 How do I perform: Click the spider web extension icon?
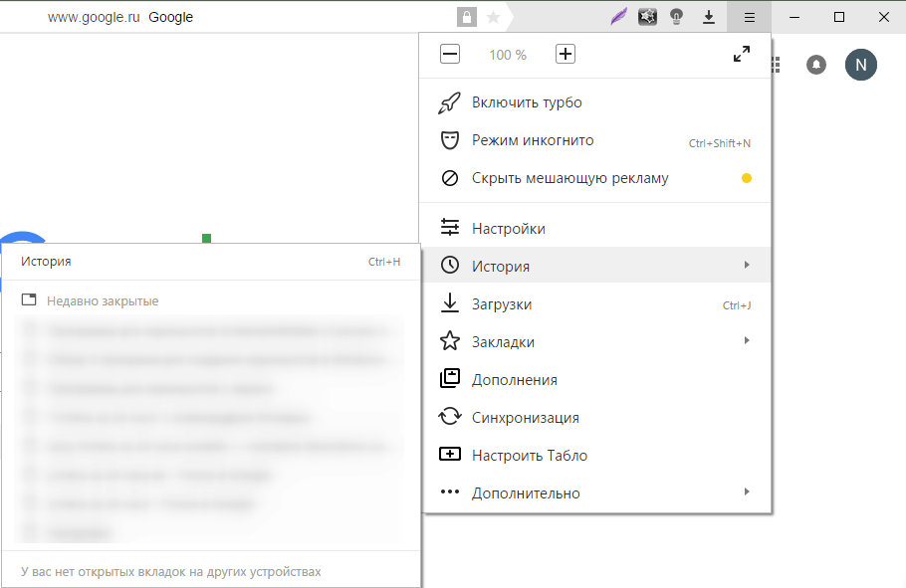tap(647, 17)
